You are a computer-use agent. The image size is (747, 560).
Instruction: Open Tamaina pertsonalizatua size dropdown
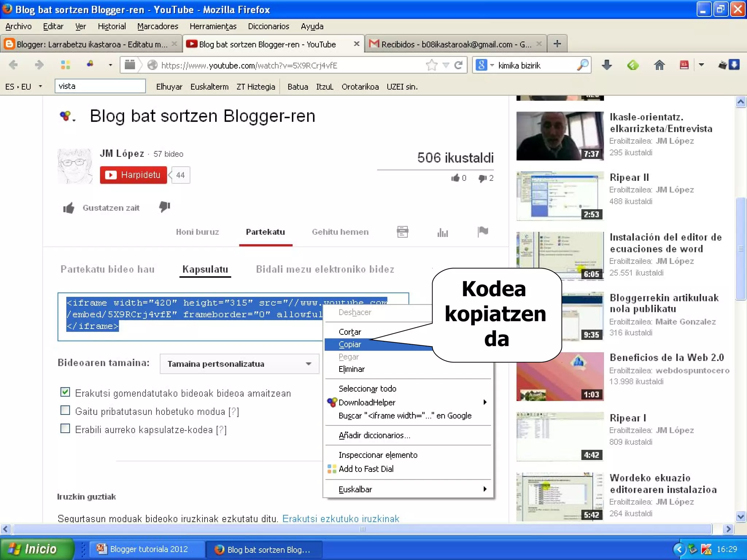pyautogui.click(x=240, y=364)
